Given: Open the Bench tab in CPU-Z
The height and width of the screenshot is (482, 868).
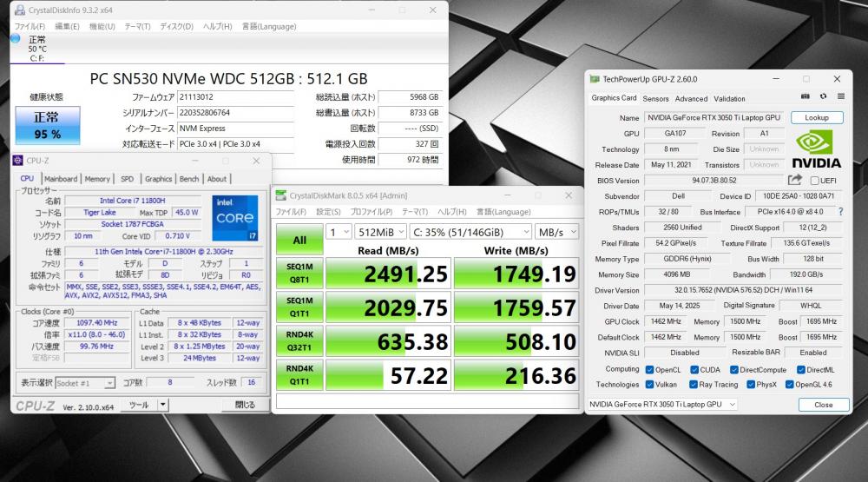Looking at the screenshot, I should (x=188, y=179).
